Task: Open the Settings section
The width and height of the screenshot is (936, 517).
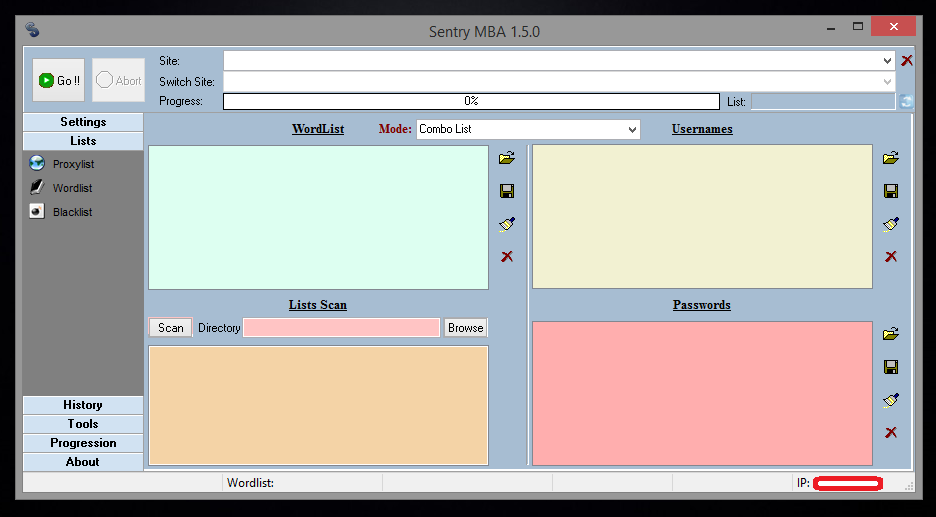Action: [x=83, y=122]
